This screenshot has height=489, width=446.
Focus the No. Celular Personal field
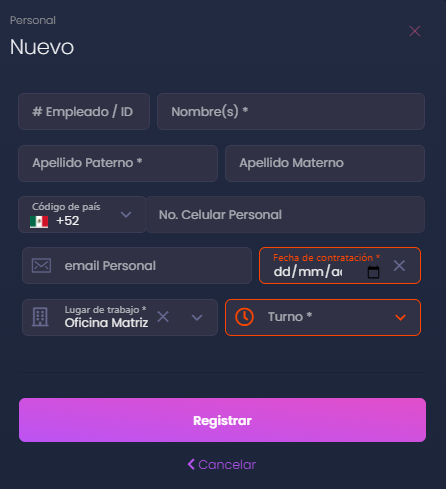click(285, 215)
